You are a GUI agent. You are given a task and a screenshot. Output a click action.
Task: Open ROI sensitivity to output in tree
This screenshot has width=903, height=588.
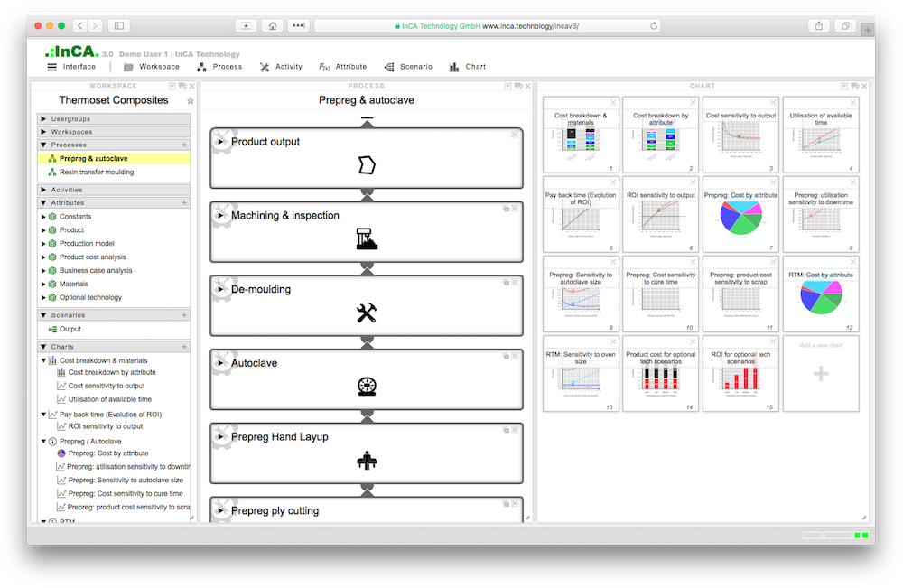click(106, 426)
